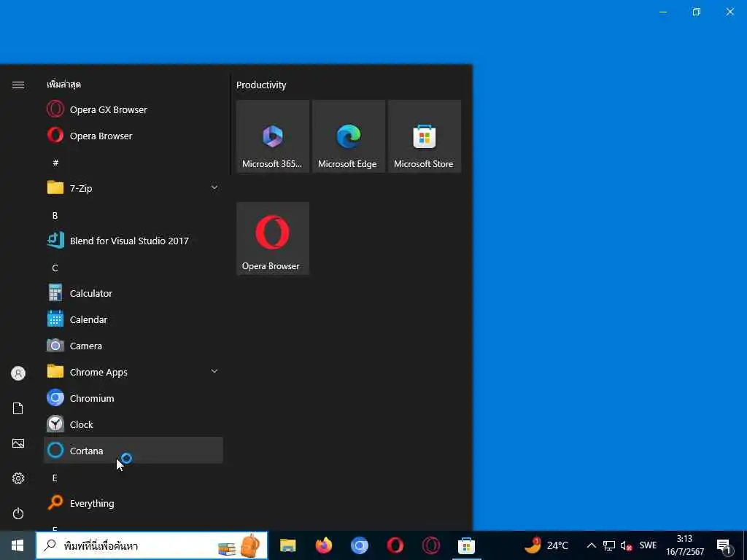
Task: Open Opera from the taskbar
Action: pos(395,545)
